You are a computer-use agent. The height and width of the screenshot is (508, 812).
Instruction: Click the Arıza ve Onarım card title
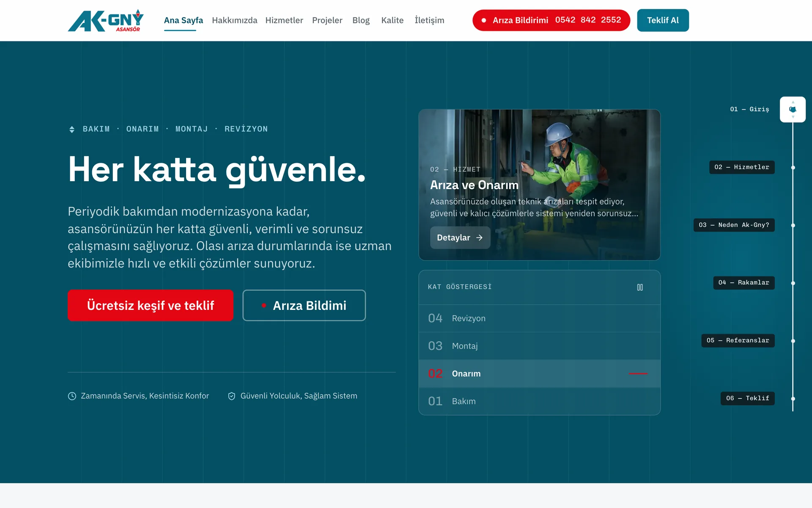(474, 185)
